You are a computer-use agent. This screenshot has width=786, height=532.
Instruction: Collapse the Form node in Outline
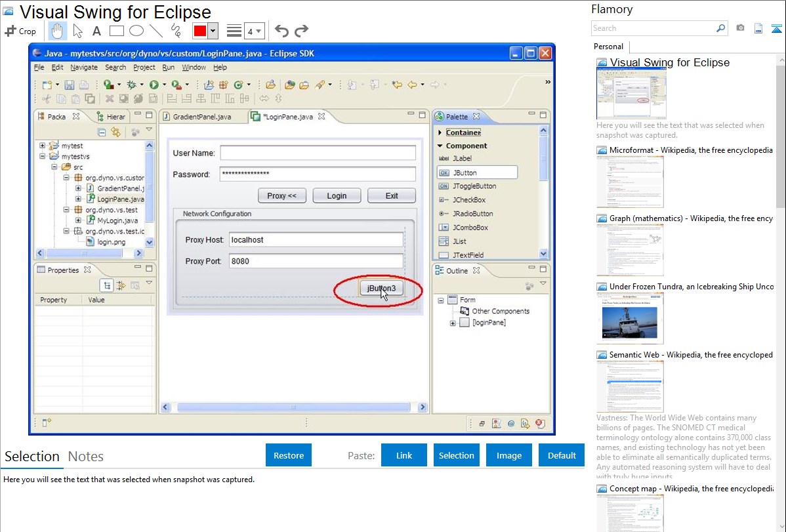pos(441,300)
